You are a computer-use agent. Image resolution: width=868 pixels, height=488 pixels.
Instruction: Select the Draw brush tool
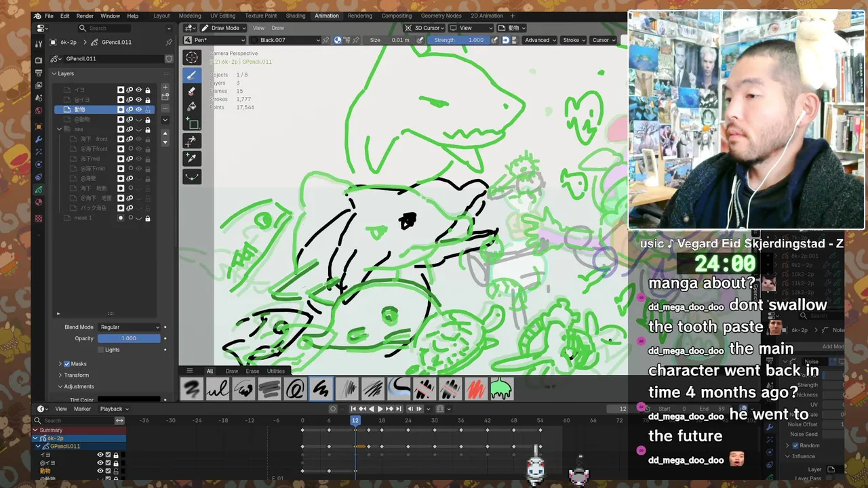point(192,75)
